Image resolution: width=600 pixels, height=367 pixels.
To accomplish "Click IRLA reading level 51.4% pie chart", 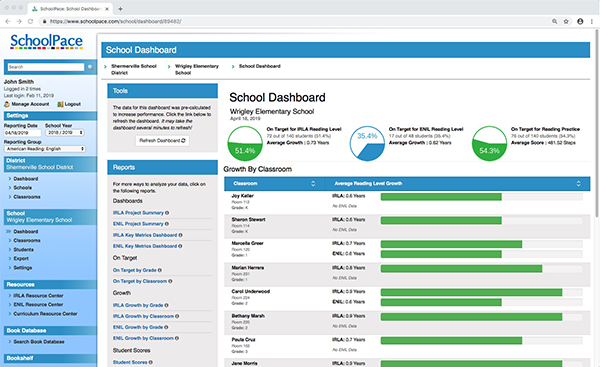I will coord(245,144).
